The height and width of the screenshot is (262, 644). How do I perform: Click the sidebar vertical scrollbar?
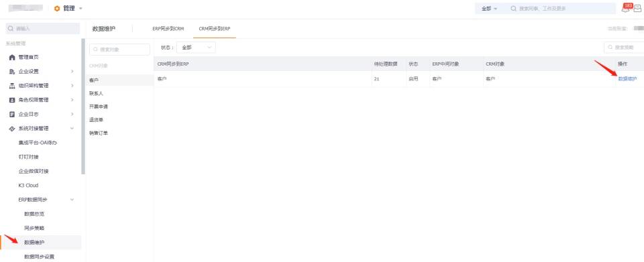83,107
